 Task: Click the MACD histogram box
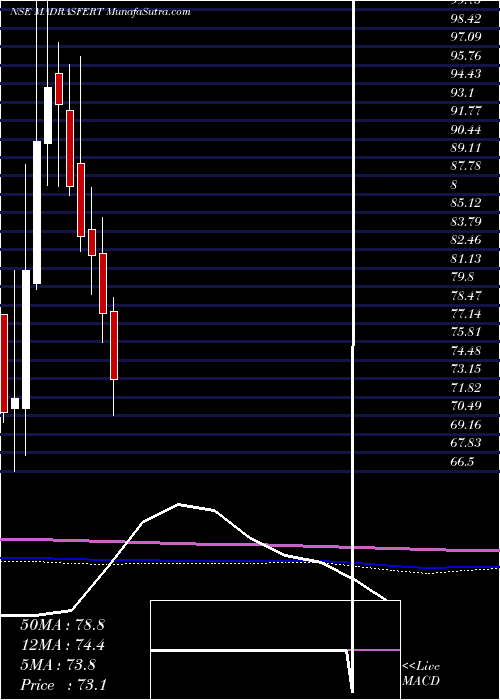(275, 650)
